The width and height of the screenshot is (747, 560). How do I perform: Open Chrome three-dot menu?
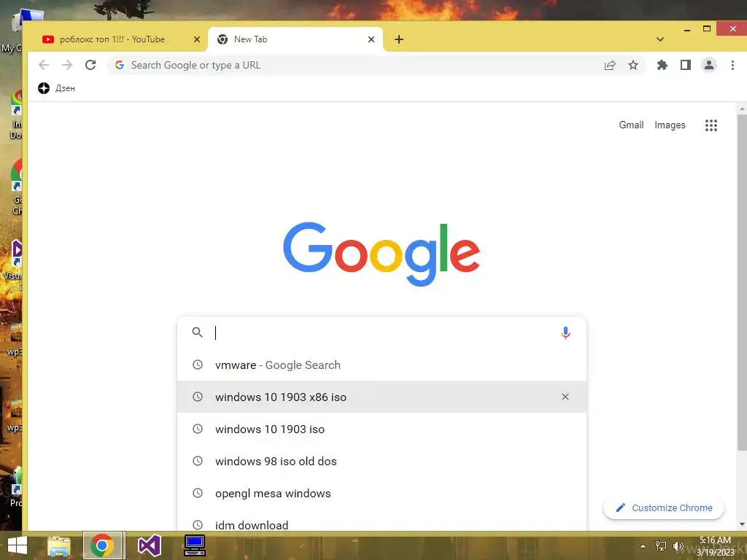[732, 65]
